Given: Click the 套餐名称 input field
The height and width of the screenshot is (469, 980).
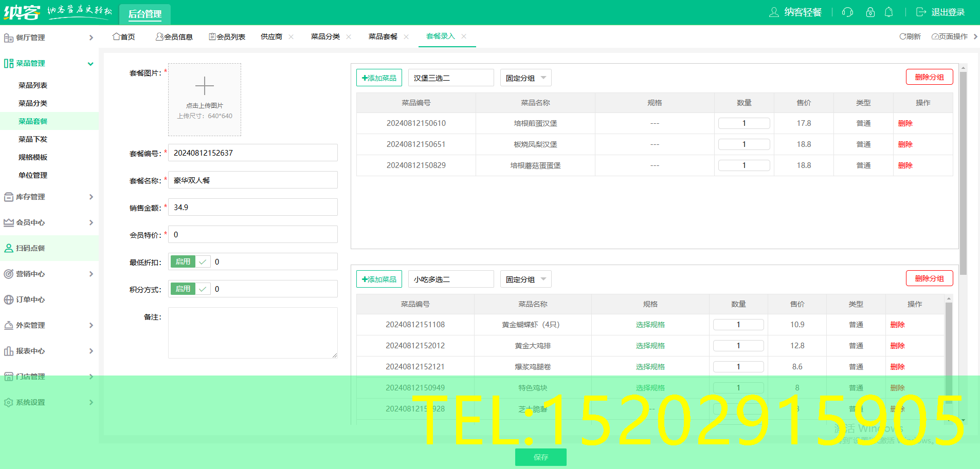Looking at the screenshot, I should (x=252, y=180).
